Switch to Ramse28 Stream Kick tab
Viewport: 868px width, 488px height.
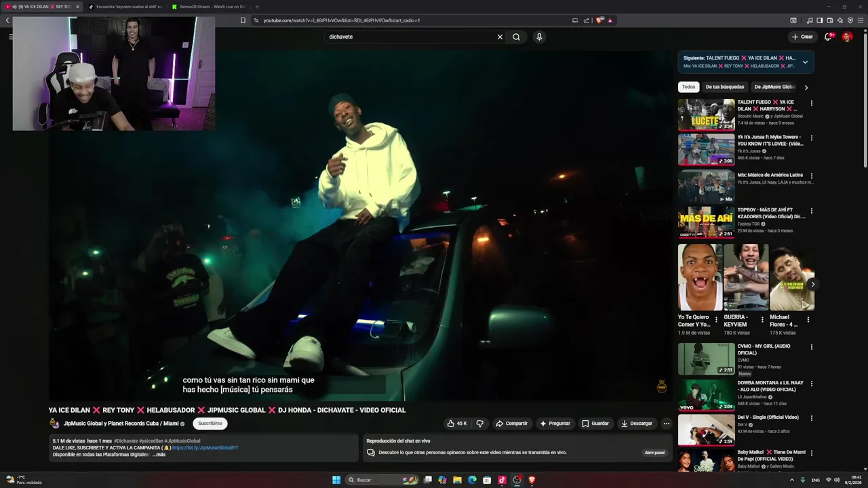click(x=209, y=6)
